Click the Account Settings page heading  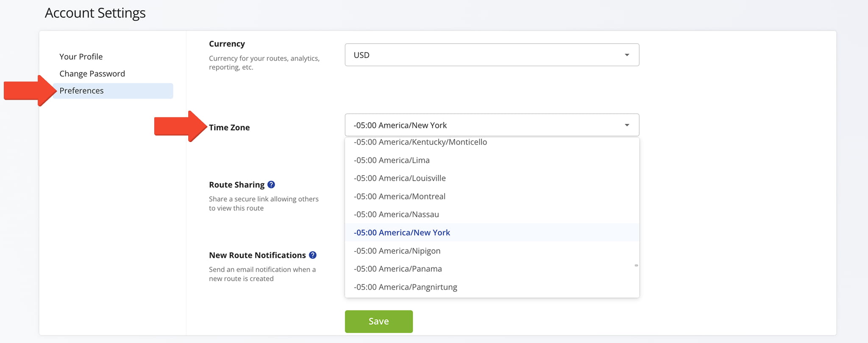95,13
